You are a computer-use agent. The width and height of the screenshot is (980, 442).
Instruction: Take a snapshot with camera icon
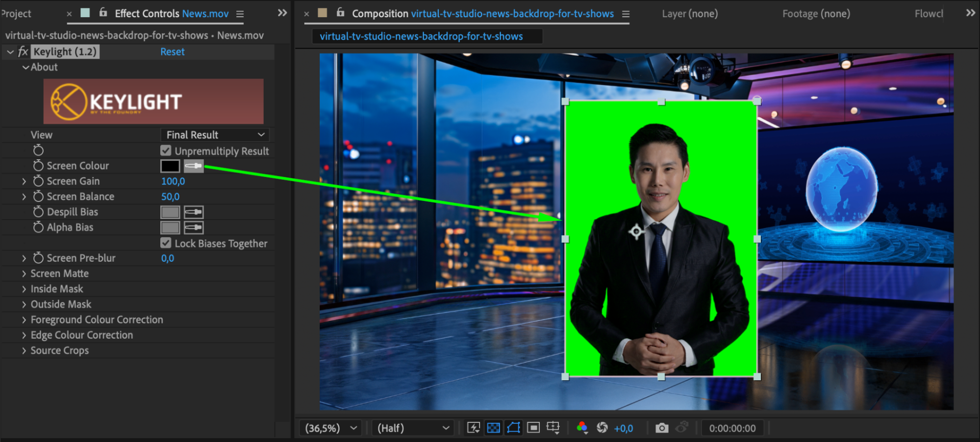click(x=661, y=428)
